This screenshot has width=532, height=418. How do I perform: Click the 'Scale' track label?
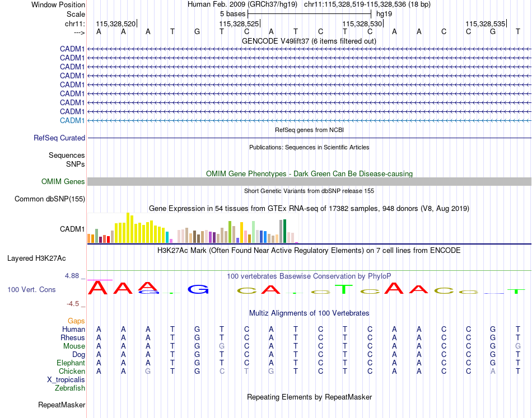[76, 14]
